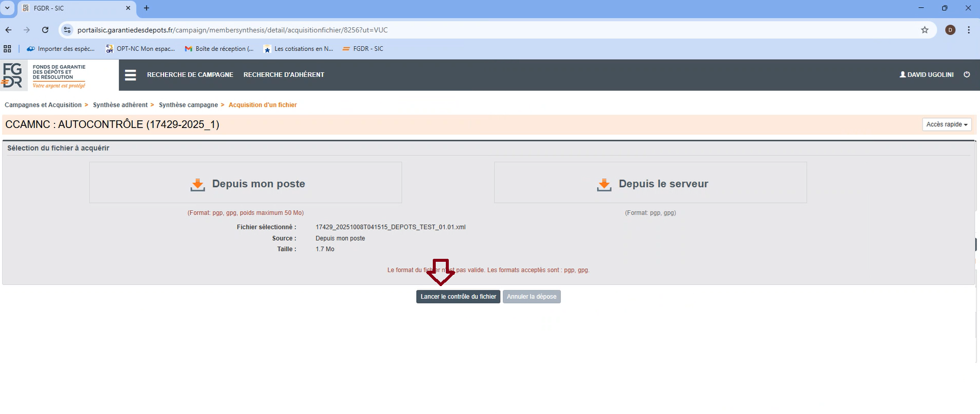Click Annuler la dépose button
980x414 pixels.
pyautogui.click(x=531, y=297)
